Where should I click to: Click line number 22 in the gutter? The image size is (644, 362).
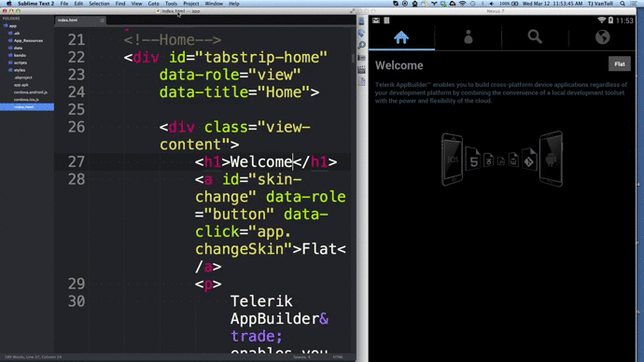pos(77,58)
